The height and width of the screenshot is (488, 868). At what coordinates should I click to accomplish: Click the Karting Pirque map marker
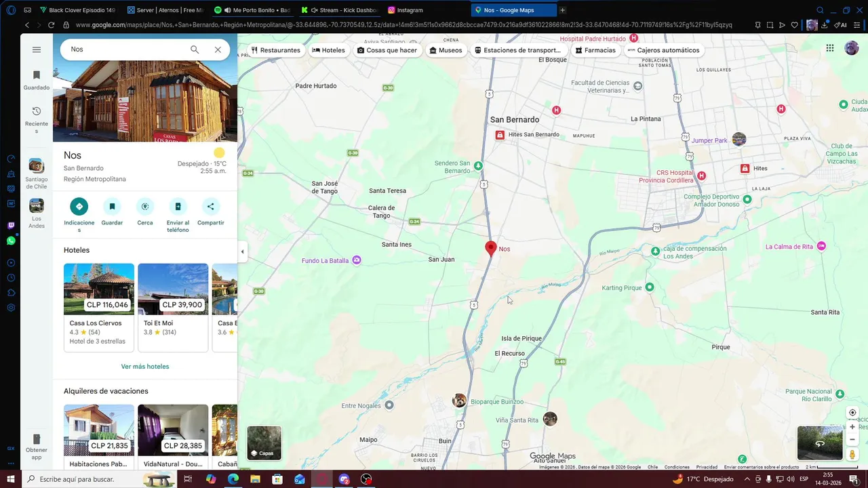pyautogui.click(x=649, y=287)
